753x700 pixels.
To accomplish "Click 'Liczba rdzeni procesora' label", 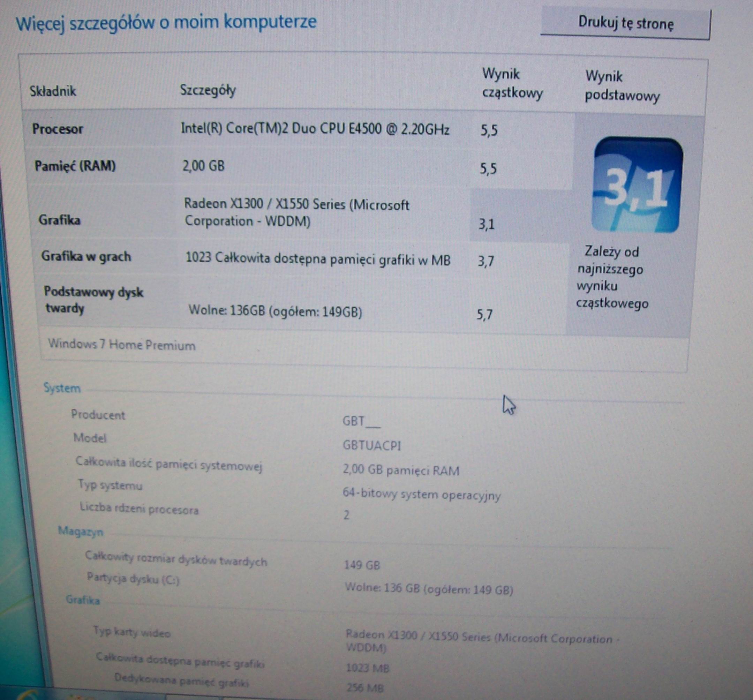I will click(x=139, y=509).
